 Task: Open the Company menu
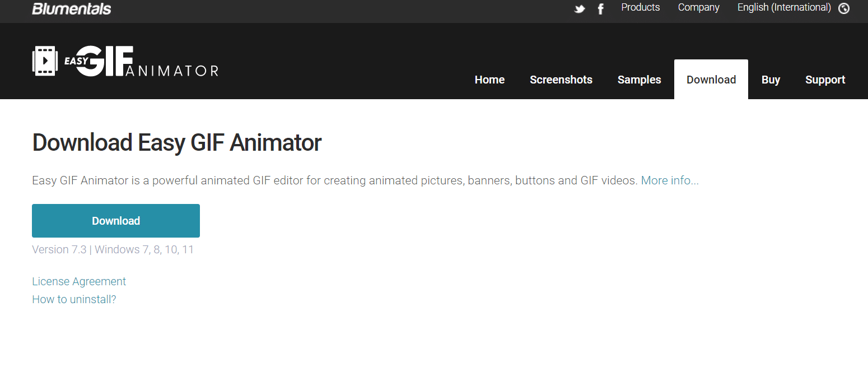(699, 7)
